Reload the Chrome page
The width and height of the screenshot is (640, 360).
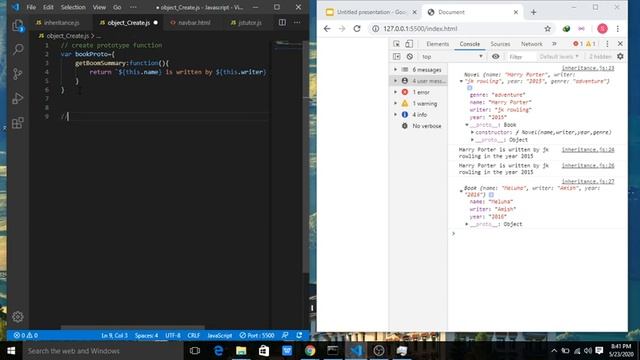click(x=357, y=29)
